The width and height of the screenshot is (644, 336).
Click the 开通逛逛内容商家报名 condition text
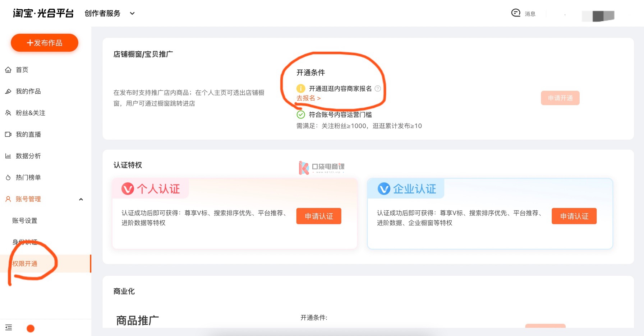click(340, 89)
